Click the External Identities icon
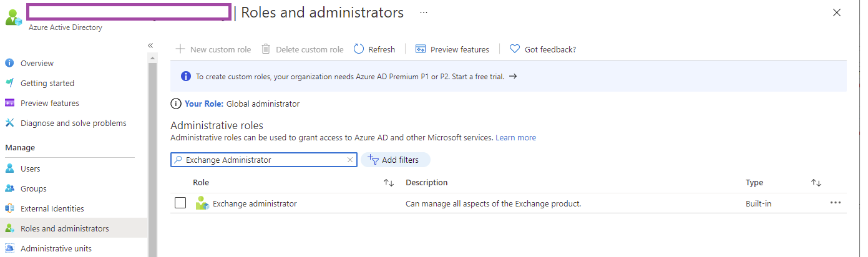This screenshot has width=868, height=257. pyautogui.click(x=9, y=208)
